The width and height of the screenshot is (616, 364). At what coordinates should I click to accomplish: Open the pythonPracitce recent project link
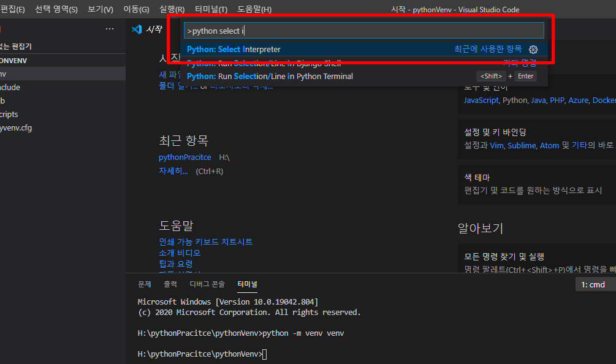(x=184, y=157)
